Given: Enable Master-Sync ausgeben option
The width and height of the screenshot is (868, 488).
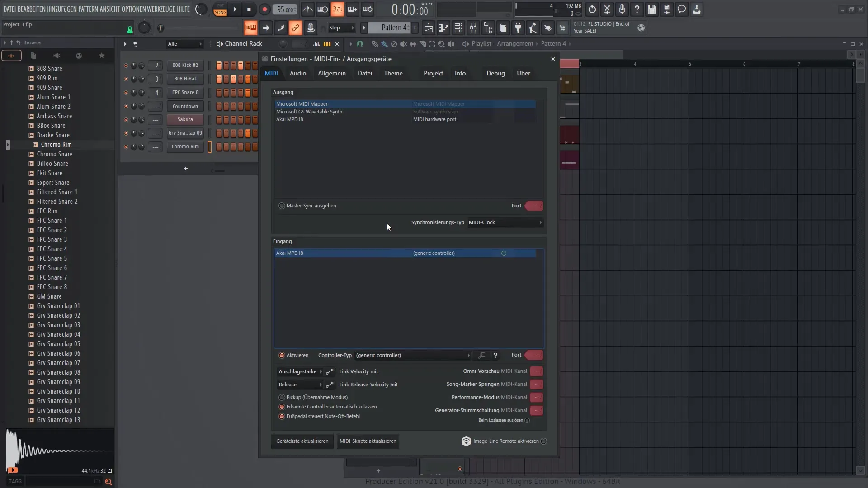Looking at the screenshot, I should pos(282,206).
